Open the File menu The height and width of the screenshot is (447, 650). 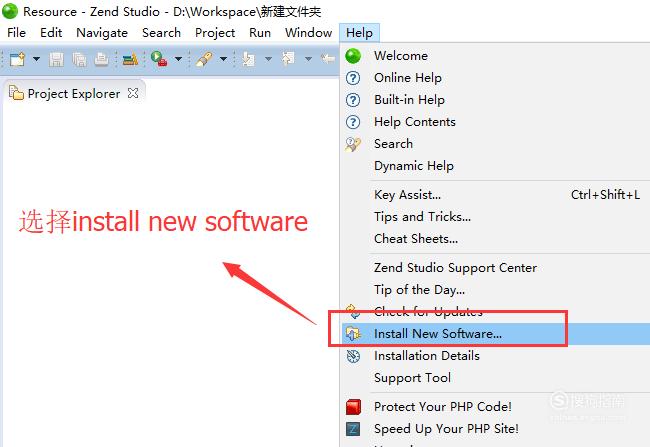pyautogui.click(x=17, y=33)
